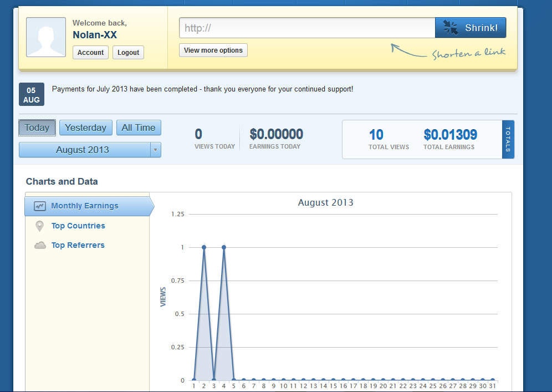Screen dimensions: 552x392
Task: Open the Account settings button
Action: tap(90, 53)
